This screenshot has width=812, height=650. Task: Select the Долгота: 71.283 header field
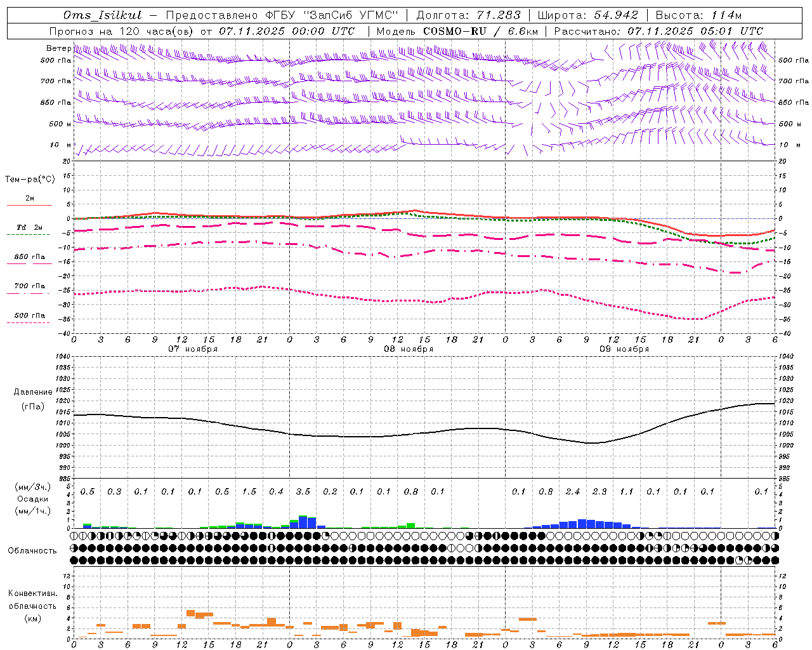(x=468, y=16)
